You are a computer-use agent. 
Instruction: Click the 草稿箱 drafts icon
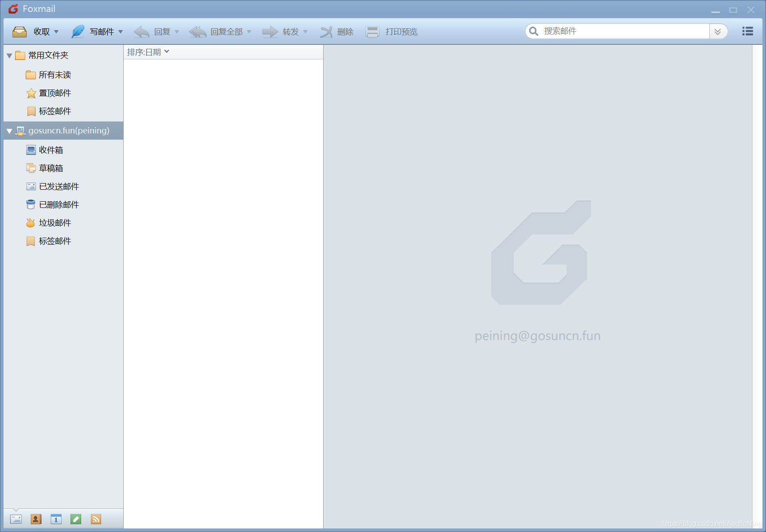tap(31, 168)
